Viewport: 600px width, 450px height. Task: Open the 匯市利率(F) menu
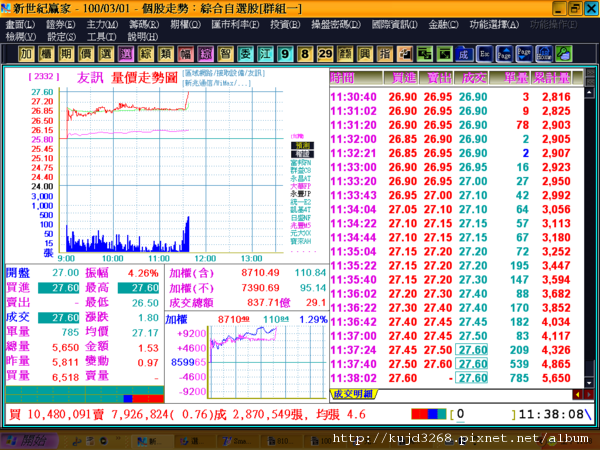(x=235, y=25)
